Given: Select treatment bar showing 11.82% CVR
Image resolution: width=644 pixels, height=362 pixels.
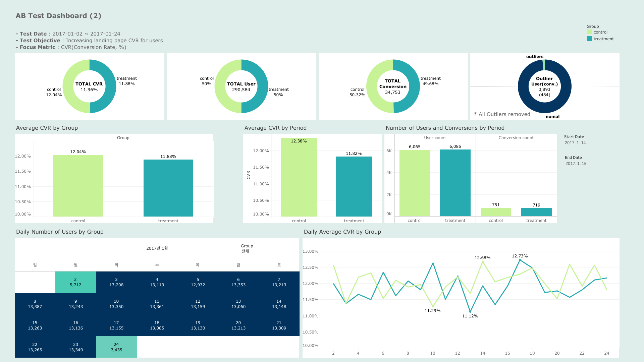Looking at the screenshot, I should (354, 186).
